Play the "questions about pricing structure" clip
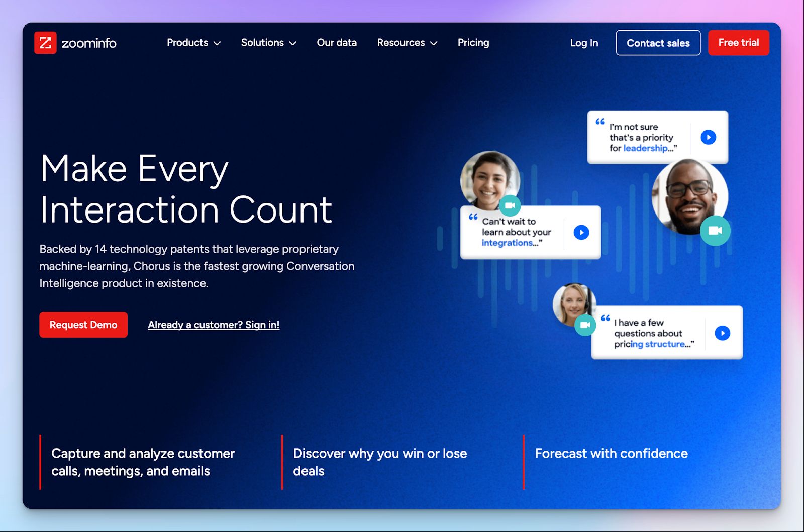Image resolution: width=804 pixels, height=532 pixels. (x=722, y=333)
